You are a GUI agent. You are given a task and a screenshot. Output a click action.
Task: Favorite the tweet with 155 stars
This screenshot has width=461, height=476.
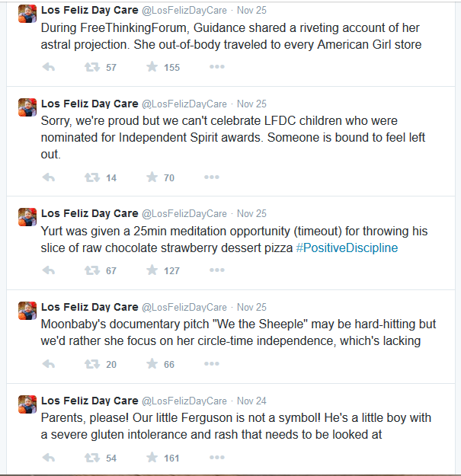152,67
